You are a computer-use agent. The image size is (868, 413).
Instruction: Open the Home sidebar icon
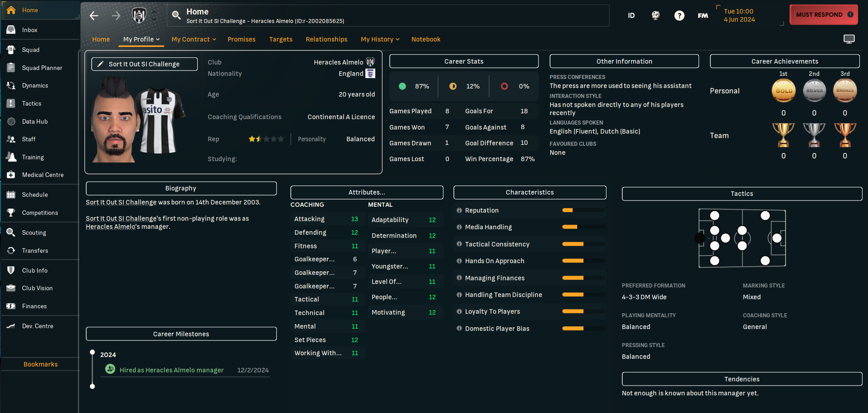11,10
